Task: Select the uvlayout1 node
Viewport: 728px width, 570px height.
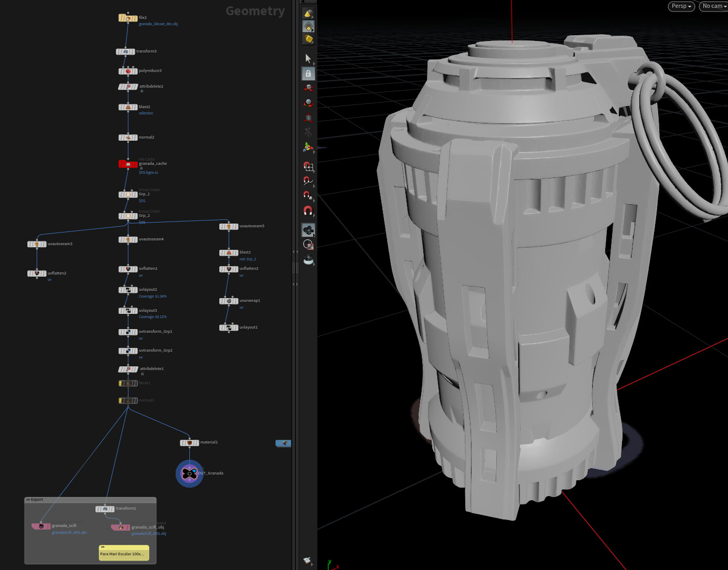Action: (229, 327)
